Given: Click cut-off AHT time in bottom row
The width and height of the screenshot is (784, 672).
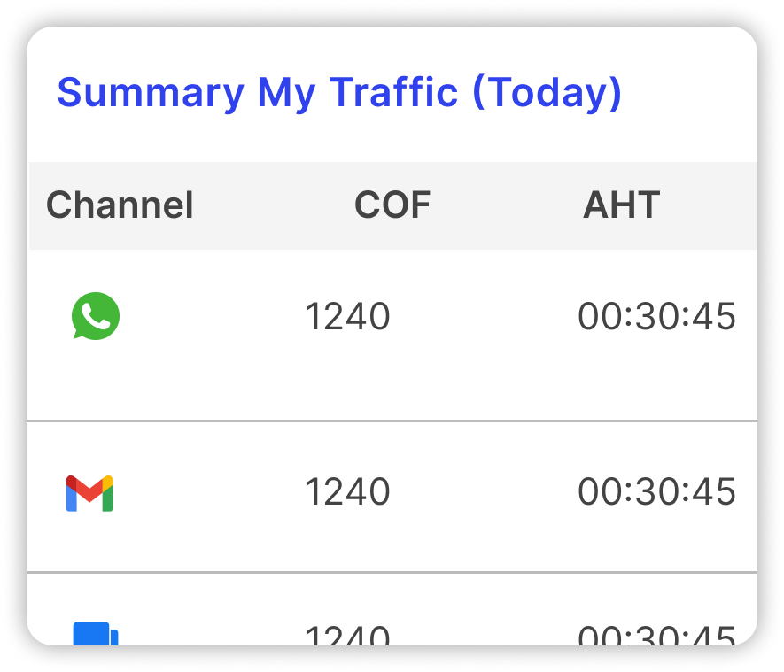Looking at the screenshot, I should pos(656,635).
